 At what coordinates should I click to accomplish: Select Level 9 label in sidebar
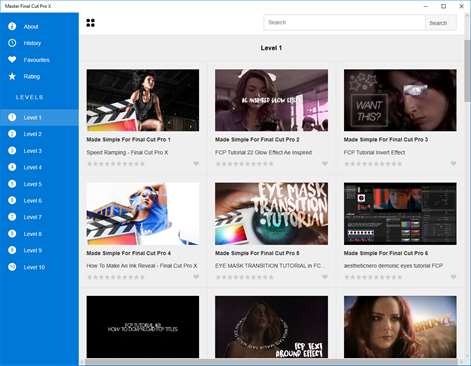pos(32,251)
